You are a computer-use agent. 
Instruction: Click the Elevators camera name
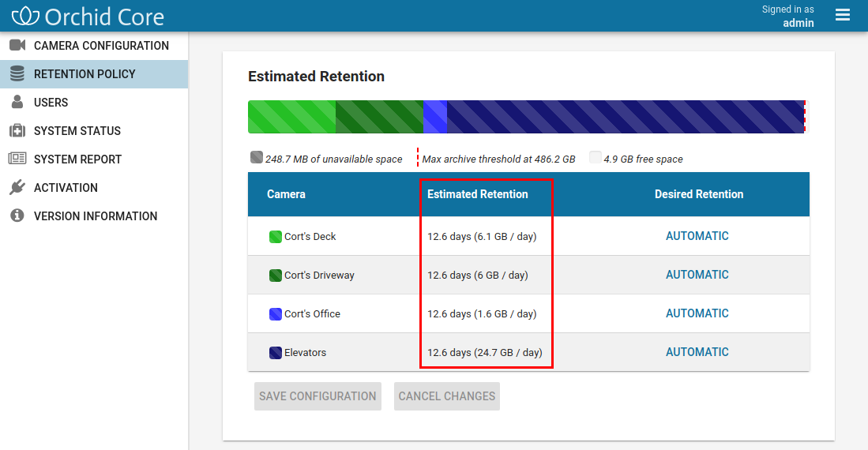pos(305,353)
